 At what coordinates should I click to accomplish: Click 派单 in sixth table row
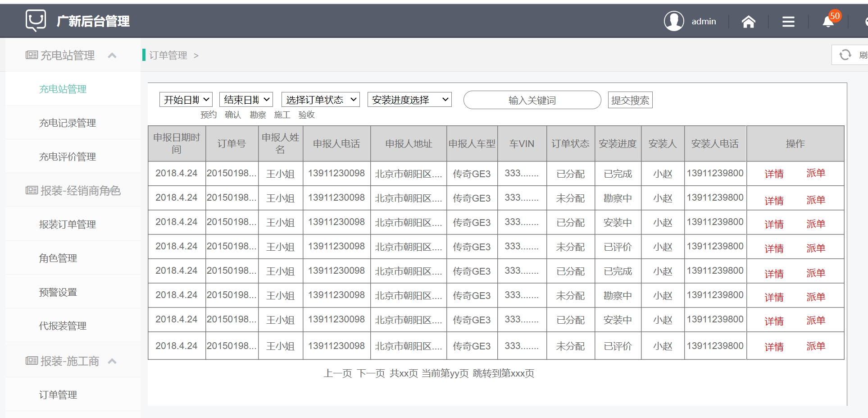[816, 297]
